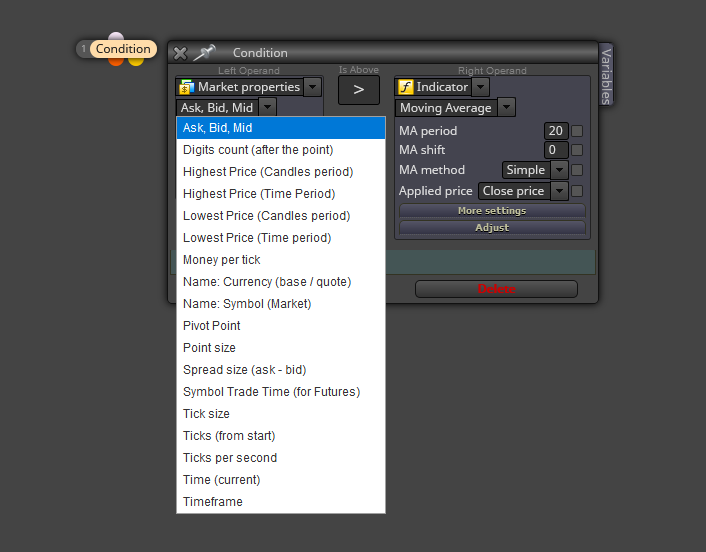Select Time (current) option
This screenshot has width=706, height=552.
[x=281, y=480]
